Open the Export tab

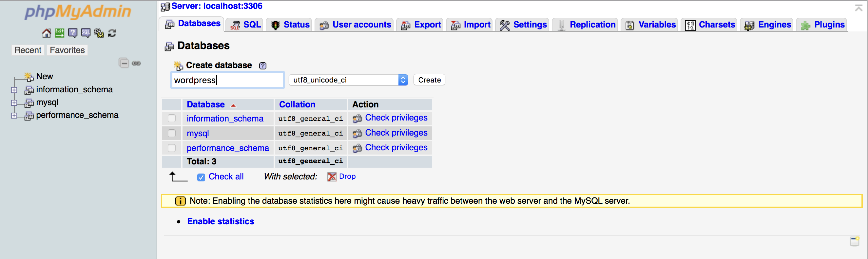[420, 25]
